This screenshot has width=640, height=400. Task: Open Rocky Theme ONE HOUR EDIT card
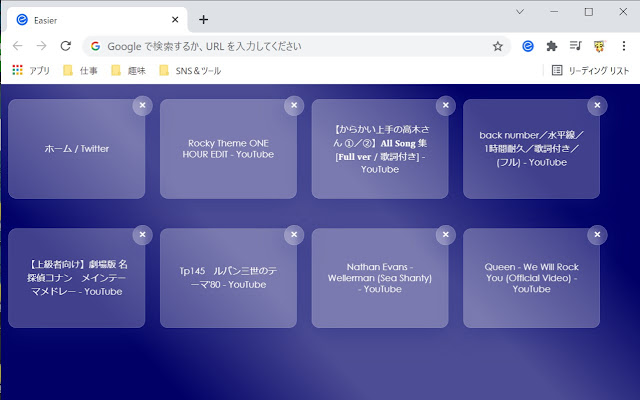coord(228,149)
